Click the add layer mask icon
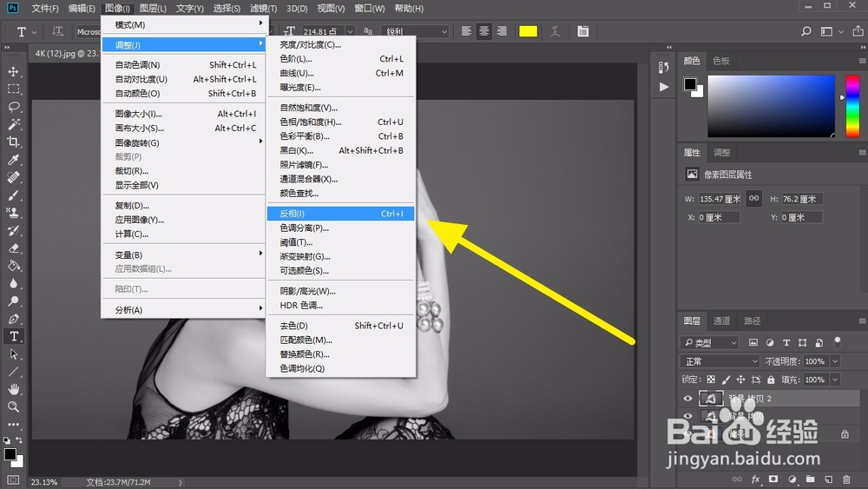The image size is (868, 489). point(773,479)
